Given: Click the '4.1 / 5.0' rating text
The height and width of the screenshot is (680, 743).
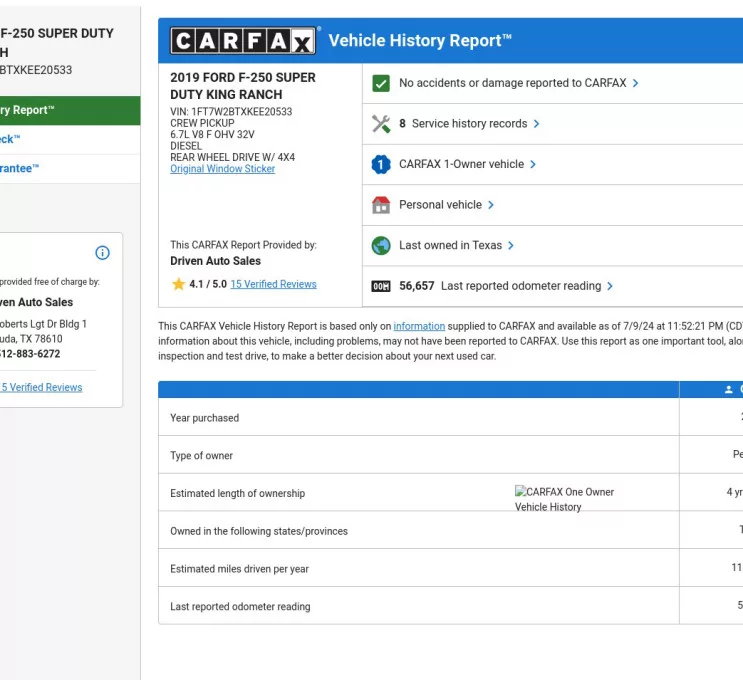Looking at the screenshot, I should (208, 284).
